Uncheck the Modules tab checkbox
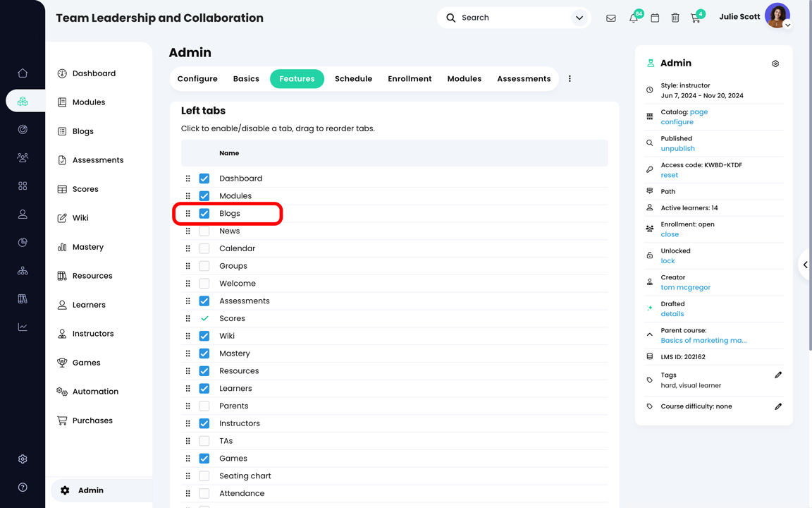The height and width of the screenshot is (508, 812). click(x=204, y=195)
